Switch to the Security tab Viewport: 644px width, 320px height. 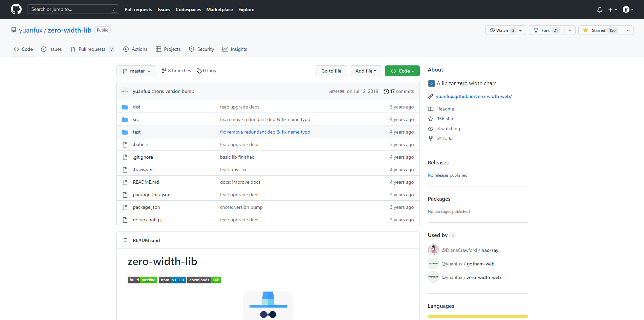201,49
